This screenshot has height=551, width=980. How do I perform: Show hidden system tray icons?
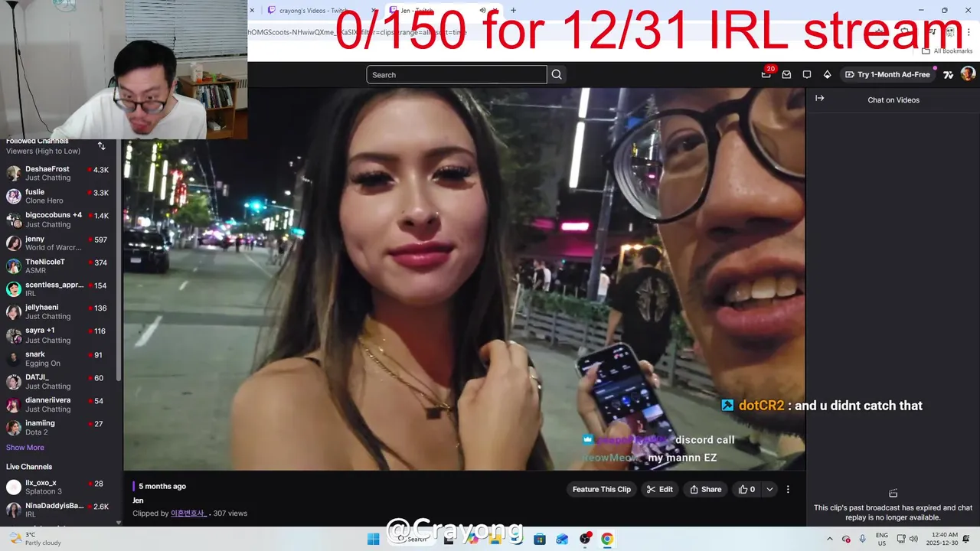click(x=829, y=539)
